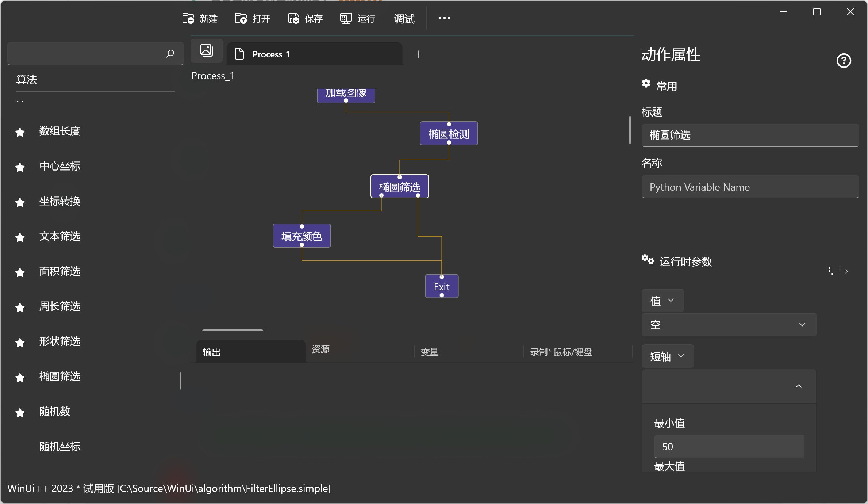This screenshot has height=504, width=868.
Task: Click the Run toolbar icon
Action: pos(346,18)
